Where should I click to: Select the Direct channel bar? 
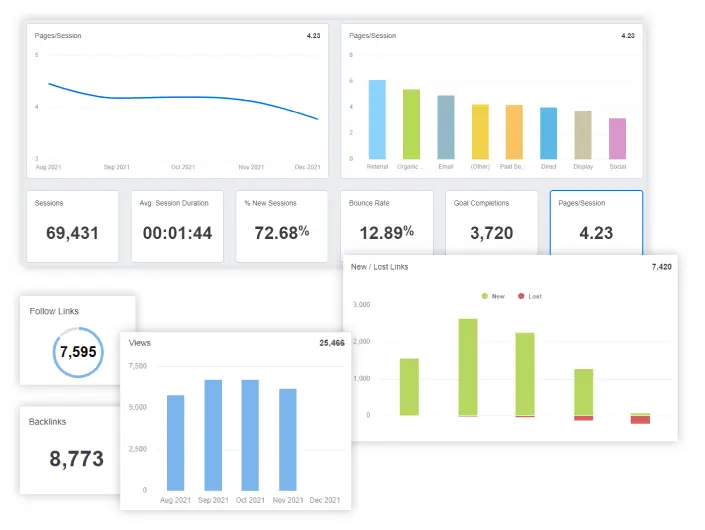coord(548,133)
